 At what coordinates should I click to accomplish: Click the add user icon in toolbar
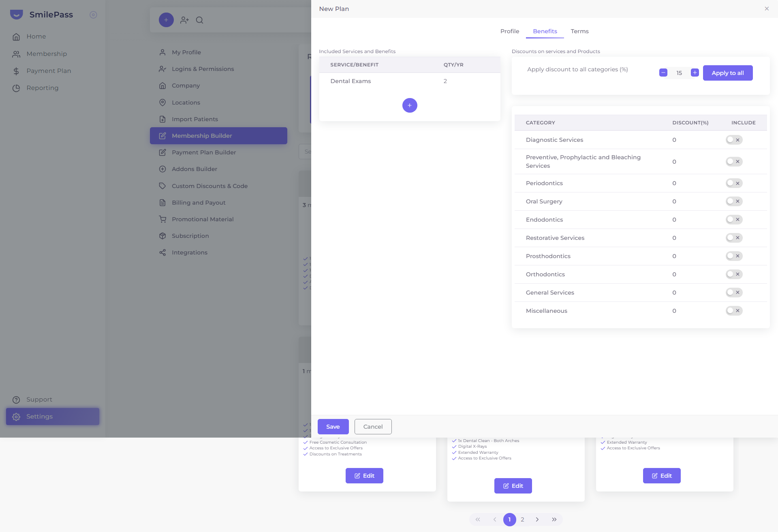[x=184, y=20]
